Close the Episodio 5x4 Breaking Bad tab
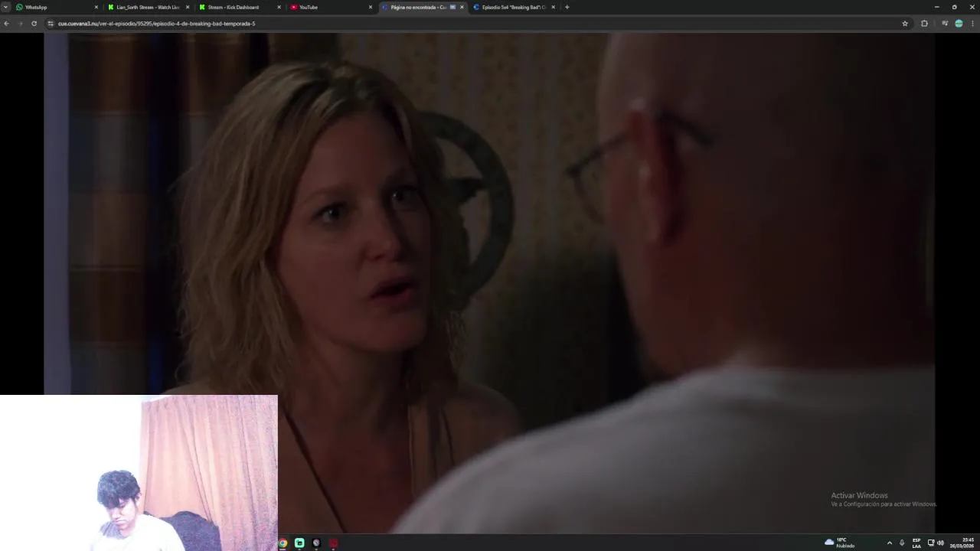 point(553,7)
